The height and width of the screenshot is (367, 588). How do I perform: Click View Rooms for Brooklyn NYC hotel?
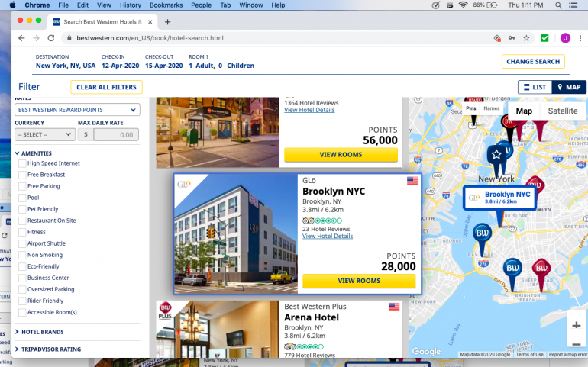[359, 281]
